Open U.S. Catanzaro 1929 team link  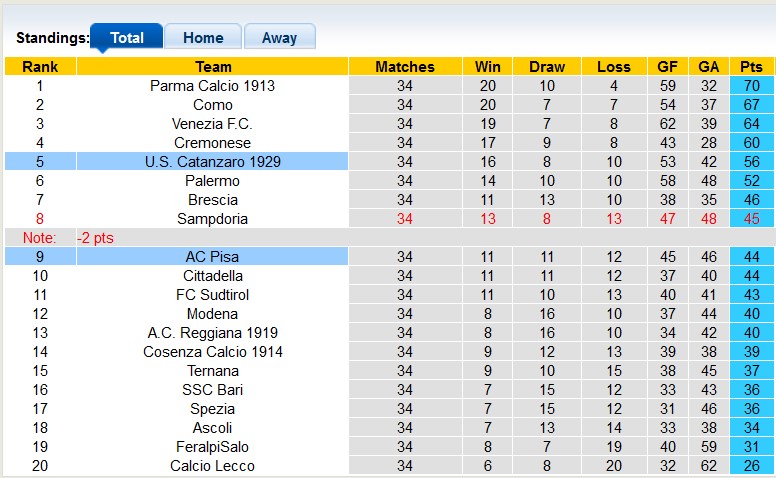(x=213, y=162)
